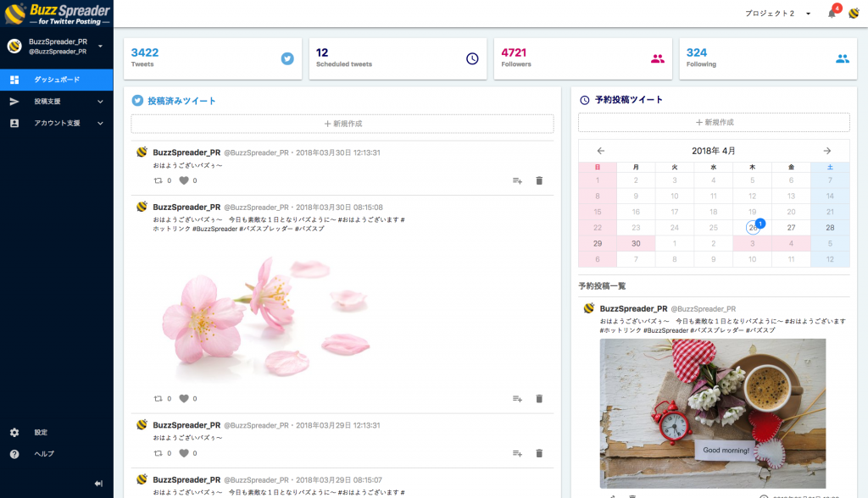This screenshot has height=498, width=868.
Task: Click the bee avatar in top bar
Action: coord(854,14)
